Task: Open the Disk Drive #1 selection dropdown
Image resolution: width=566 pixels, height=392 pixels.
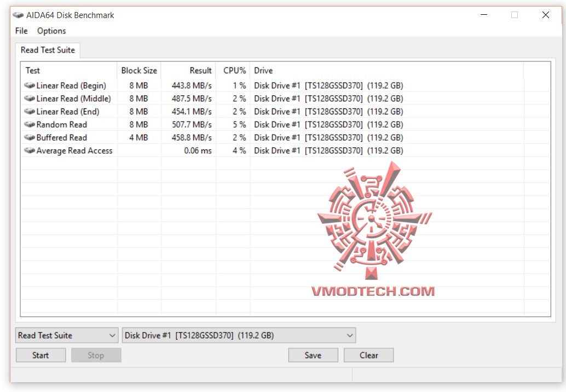Action: point(239,335)
